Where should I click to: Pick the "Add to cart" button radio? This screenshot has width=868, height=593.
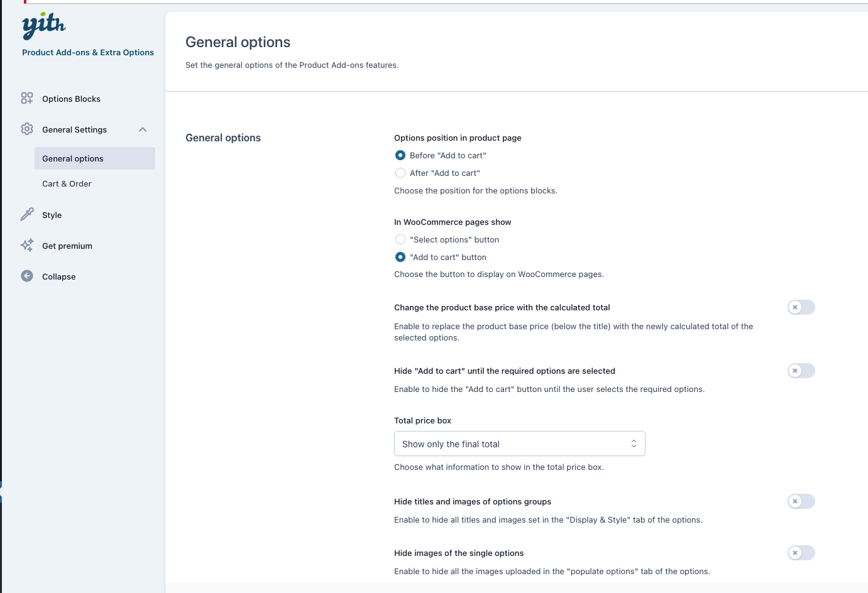click(400, 257)
